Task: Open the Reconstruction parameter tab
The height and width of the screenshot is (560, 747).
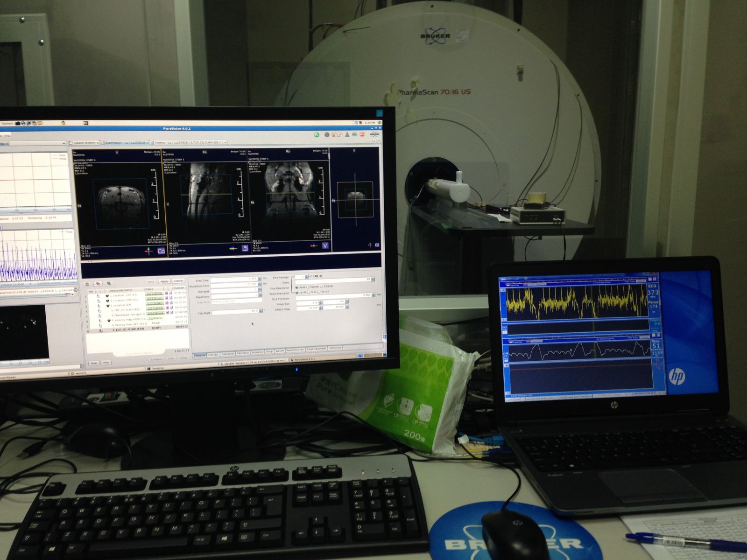Action: pos(295,350)
